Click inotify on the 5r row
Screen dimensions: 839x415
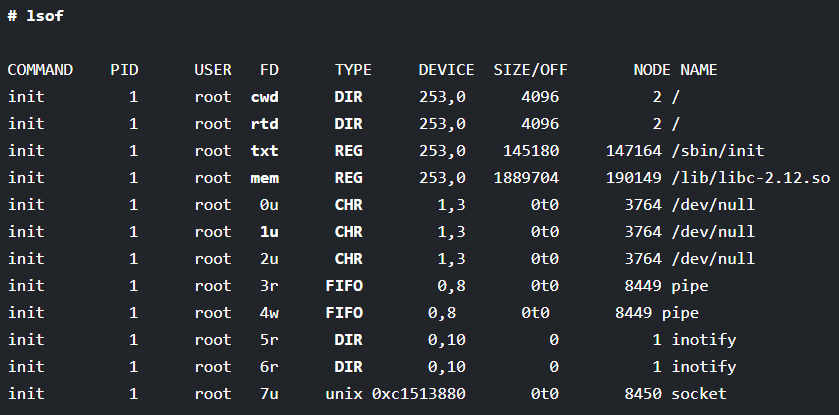click(x=704, y=340)
